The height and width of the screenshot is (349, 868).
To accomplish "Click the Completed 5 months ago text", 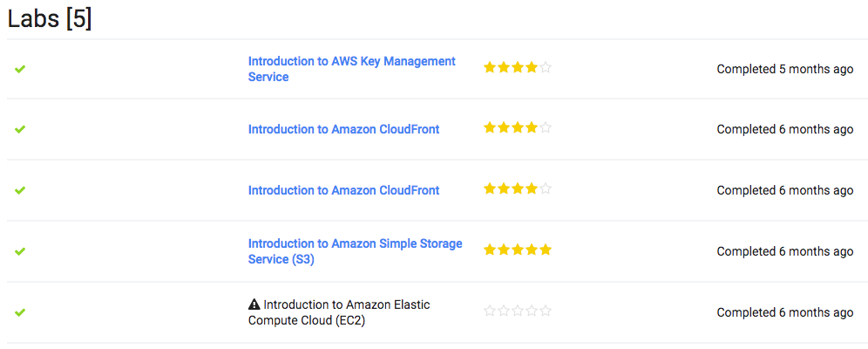I will coord(785,69).
